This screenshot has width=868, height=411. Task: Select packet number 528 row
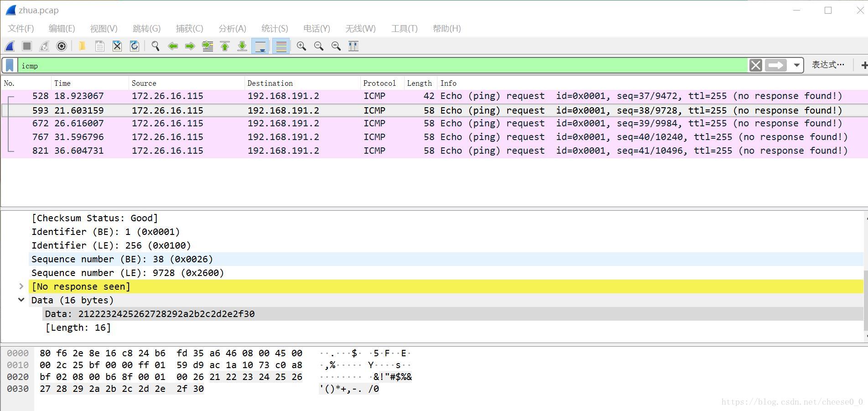tap(434, 96)
